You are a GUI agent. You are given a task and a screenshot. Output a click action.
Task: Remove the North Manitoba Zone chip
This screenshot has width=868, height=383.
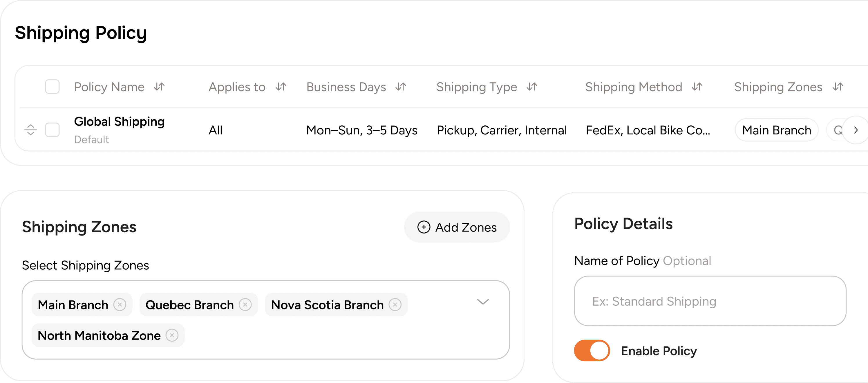(172, 335)
